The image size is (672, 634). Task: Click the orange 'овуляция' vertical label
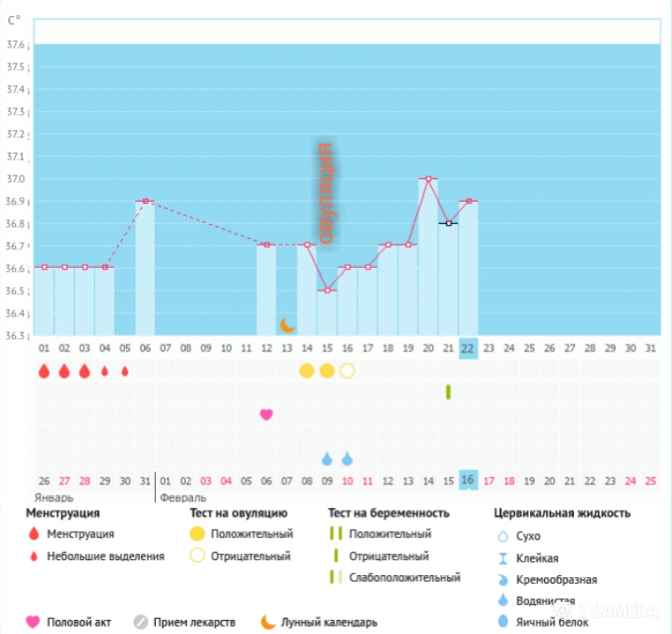click(325, 193)
